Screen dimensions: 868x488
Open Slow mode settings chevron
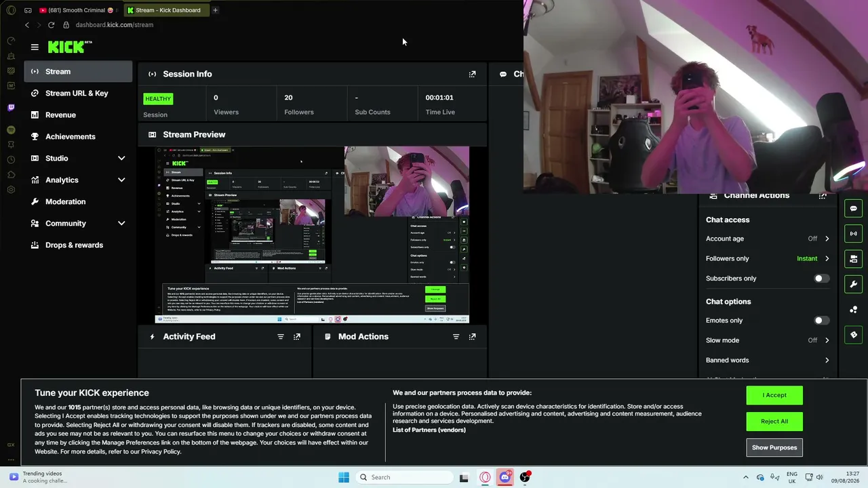[x=827, y=340]
